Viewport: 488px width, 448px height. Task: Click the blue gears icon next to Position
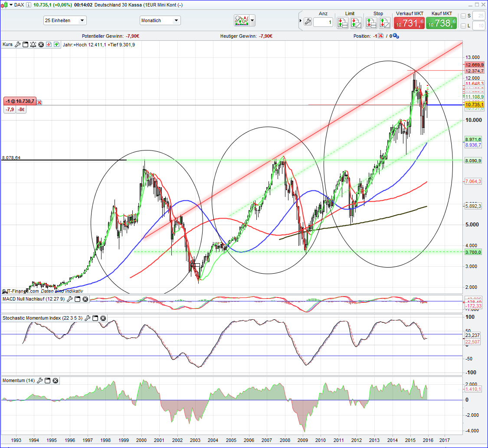(395, 36)
